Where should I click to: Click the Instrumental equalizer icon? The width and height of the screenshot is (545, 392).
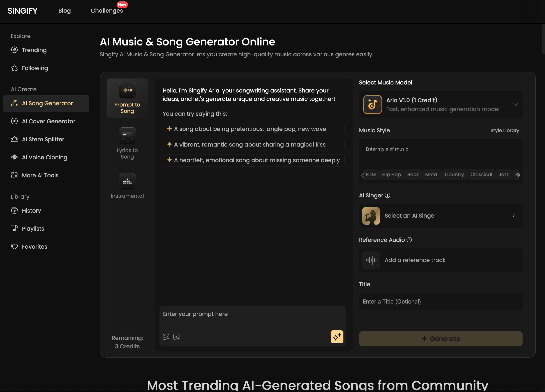click(x=127, y=181)
